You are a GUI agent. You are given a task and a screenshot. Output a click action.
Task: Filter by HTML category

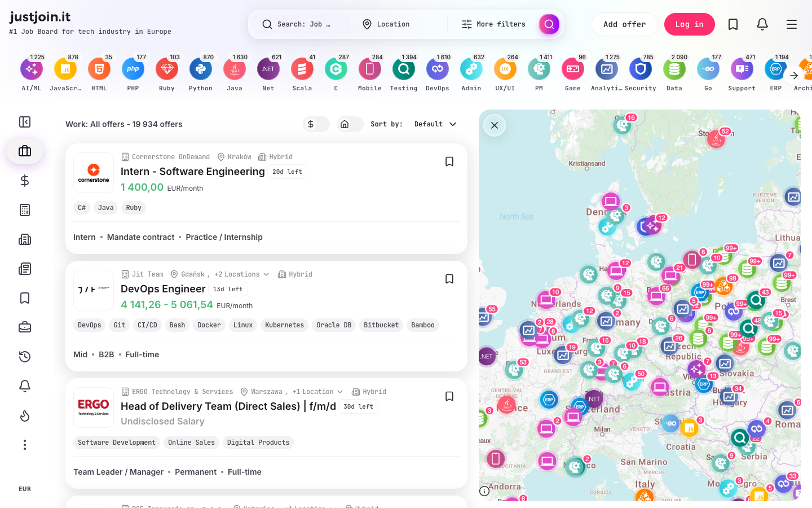pos(99,69)
